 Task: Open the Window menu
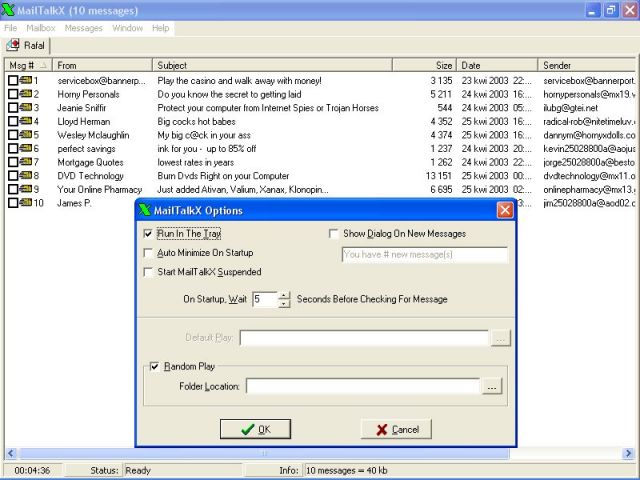[x=127, y=28]
